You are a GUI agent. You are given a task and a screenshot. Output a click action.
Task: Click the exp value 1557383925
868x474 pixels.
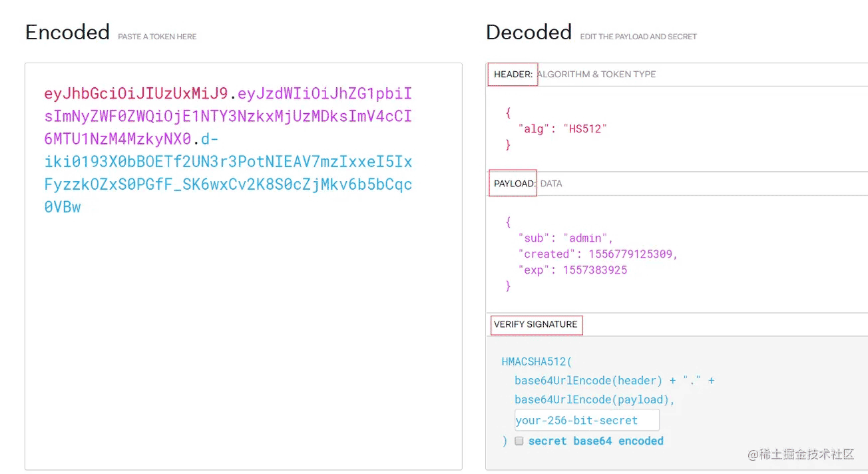[594, 270]
